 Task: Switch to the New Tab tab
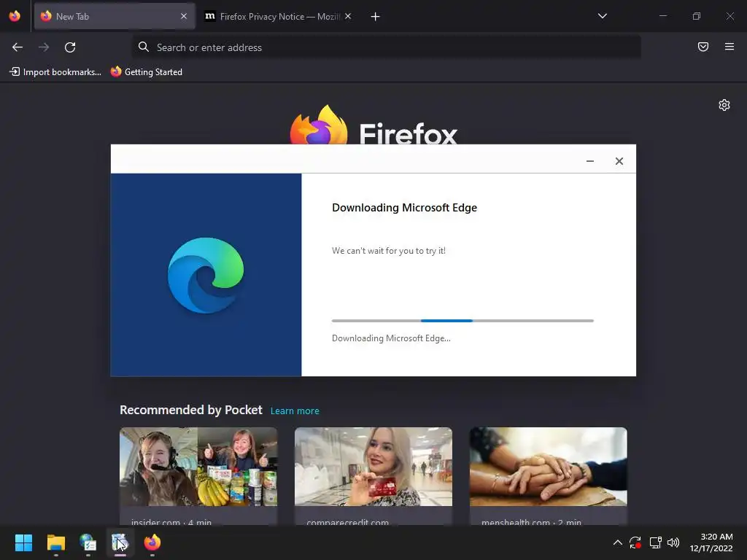115,16
